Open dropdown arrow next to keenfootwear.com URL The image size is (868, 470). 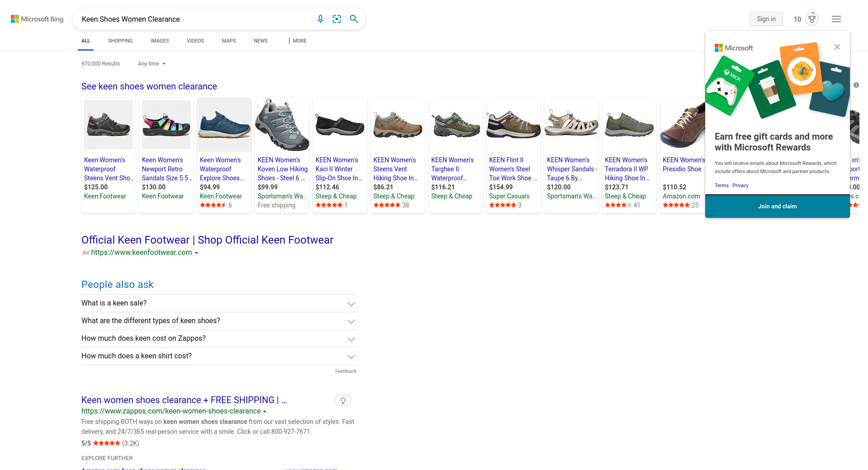(x=197, y=253)
